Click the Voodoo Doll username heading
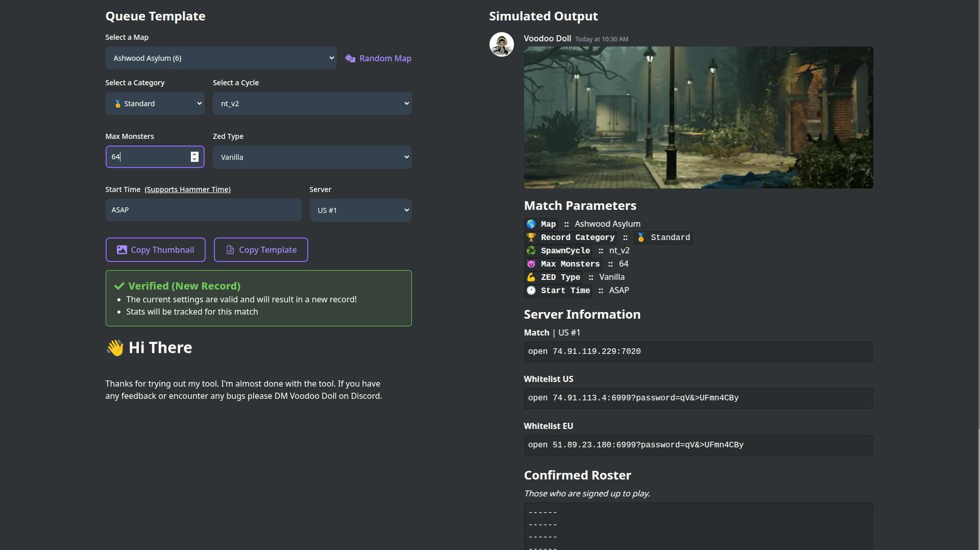Viewport: 980px width, 550px height. 548,38
